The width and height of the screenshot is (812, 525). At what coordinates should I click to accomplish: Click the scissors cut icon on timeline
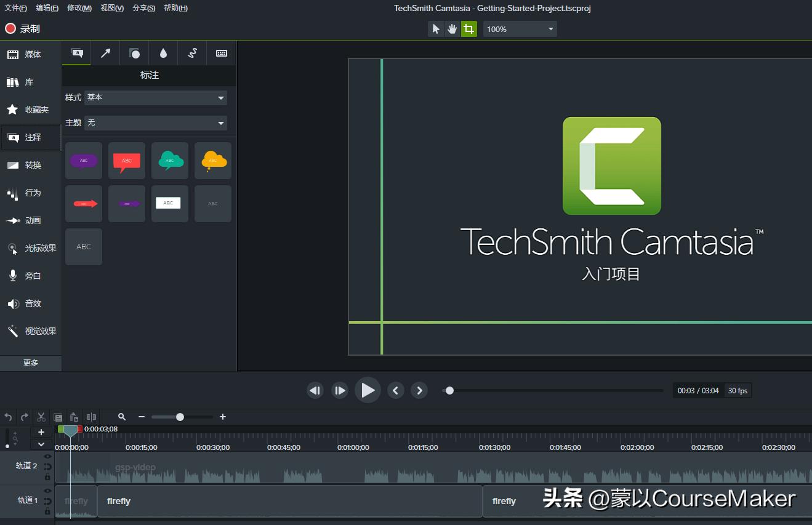[41, 417]
